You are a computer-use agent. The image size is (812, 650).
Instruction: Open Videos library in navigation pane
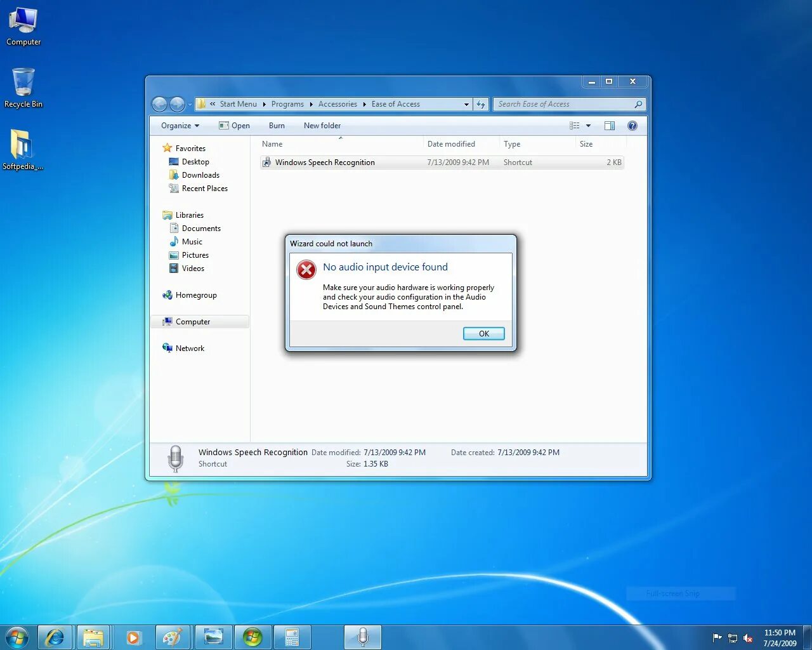point(187,269)
